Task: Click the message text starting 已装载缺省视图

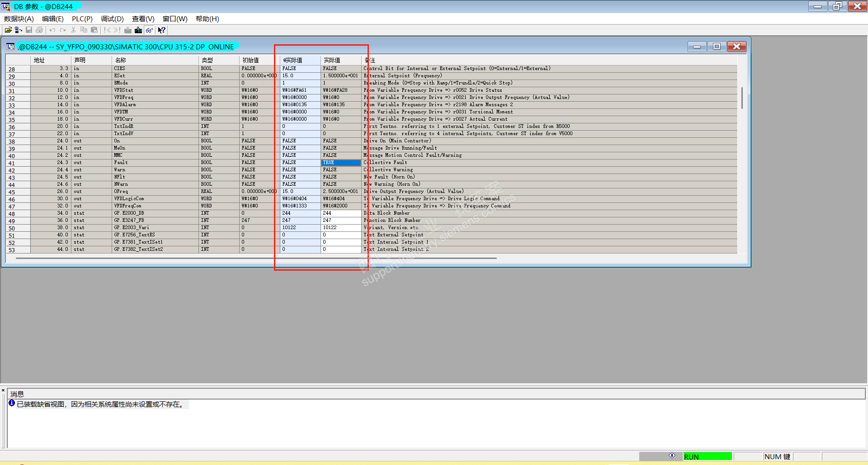Action: tap(101, 404)
